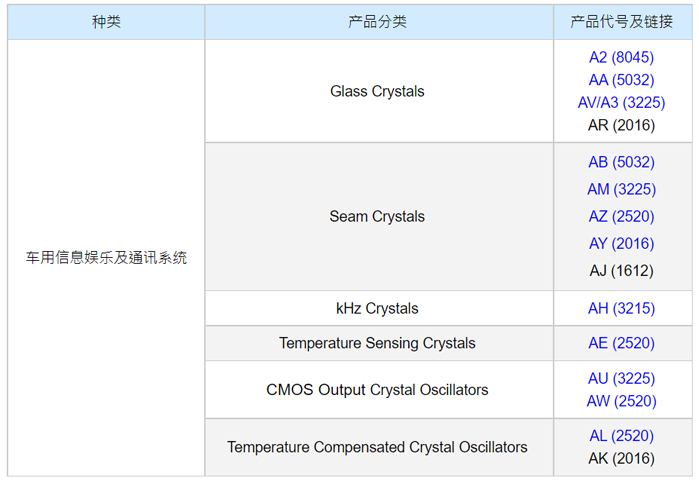Follow the AU (3225) oscillator link
Screen dimensions: 699x481
(621, 379)
